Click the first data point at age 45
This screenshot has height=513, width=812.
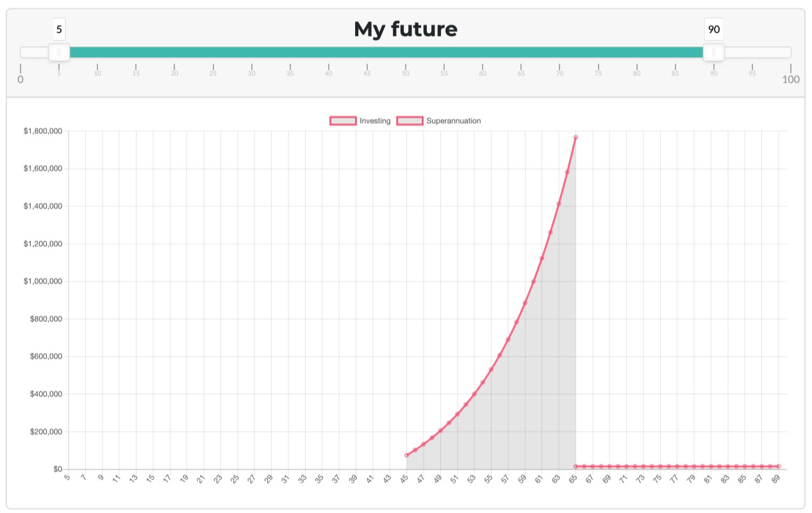pyautogui.click(x=406, y=455)
